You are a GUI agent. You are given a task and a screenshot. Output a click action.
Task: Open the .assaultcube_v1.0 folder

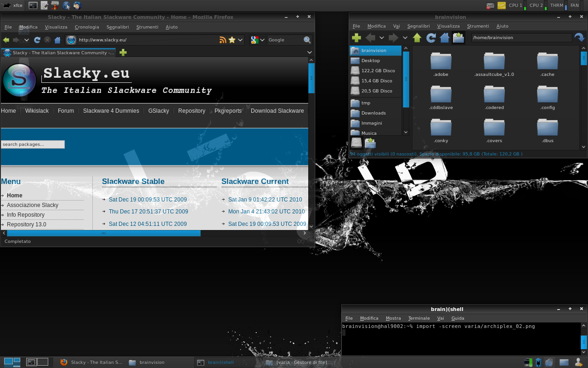494,65
